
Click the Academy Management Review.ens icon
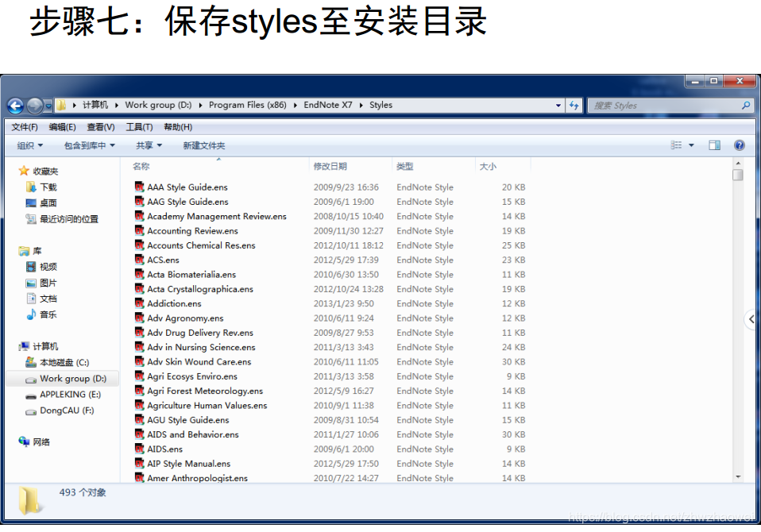(x=139, y=216)
